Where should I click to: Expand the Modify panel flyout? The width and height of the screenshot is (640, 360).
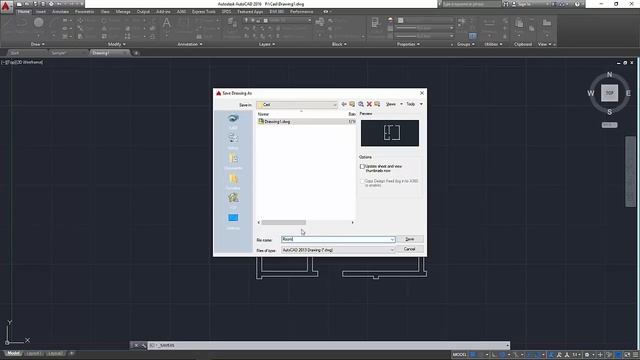(x=116, y=44)
